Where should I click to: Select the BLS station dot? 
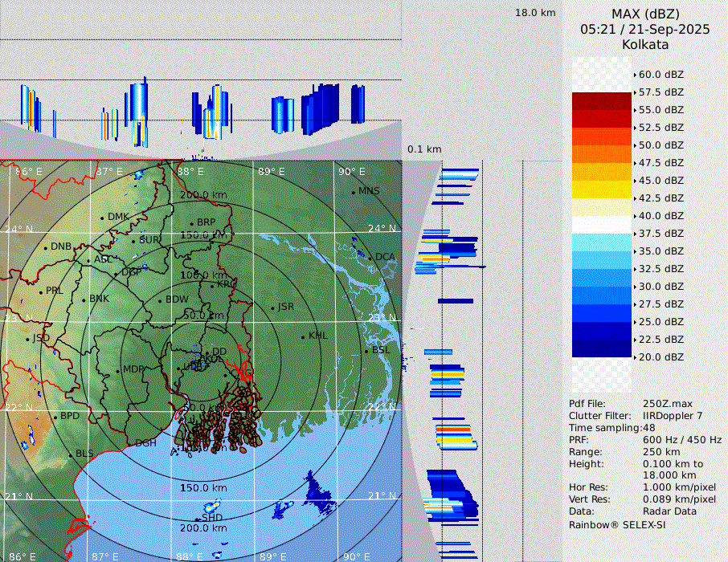71,454
